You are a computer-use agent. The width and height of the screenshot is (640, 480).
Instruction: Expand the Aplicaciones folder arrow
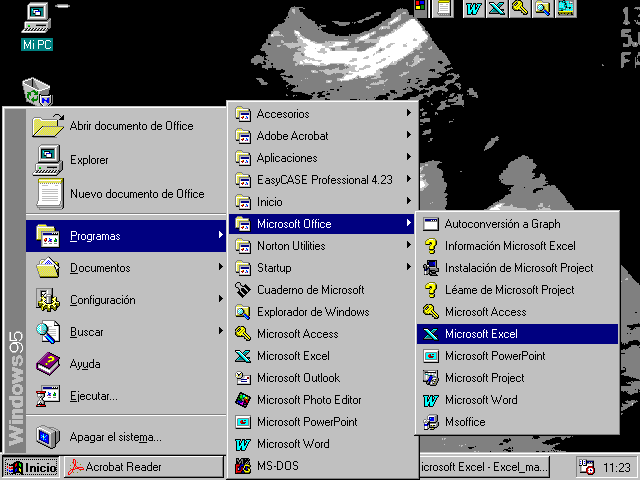click(409, 157)
